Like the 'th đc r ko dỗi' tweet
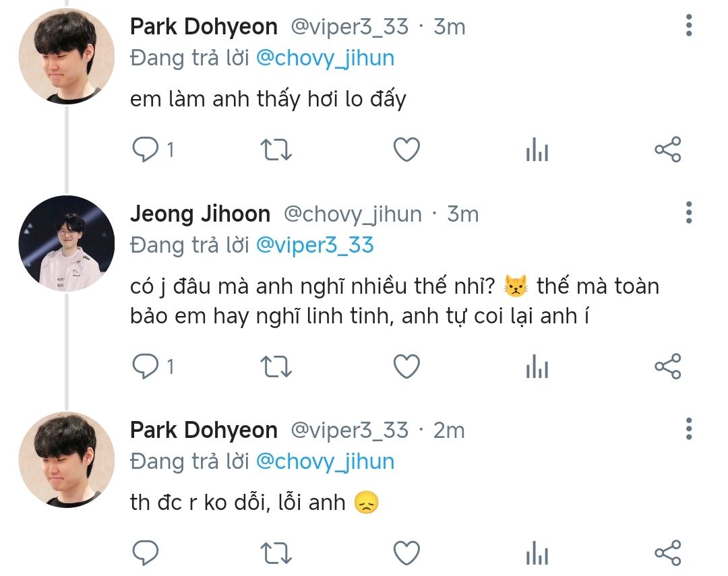728x576 pixels. (x=406, y=554)
